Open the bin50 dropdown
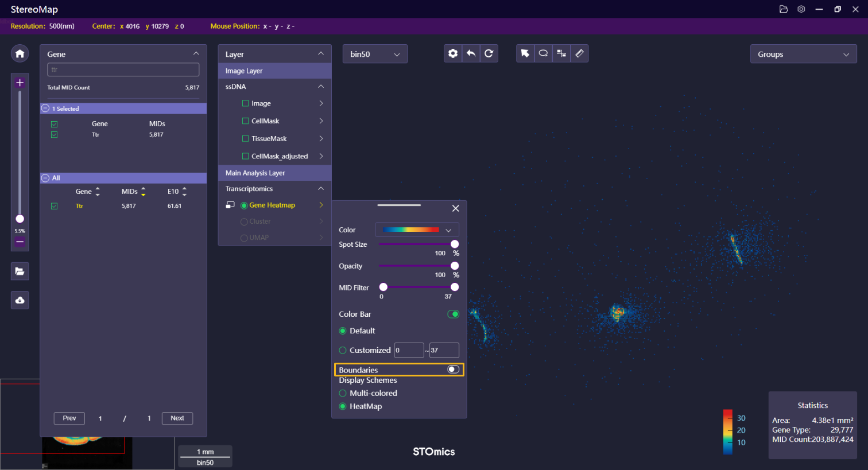Image resolution: width=868 pixels, height=470 pixels. pyautogui.click(x=375, y=54)
